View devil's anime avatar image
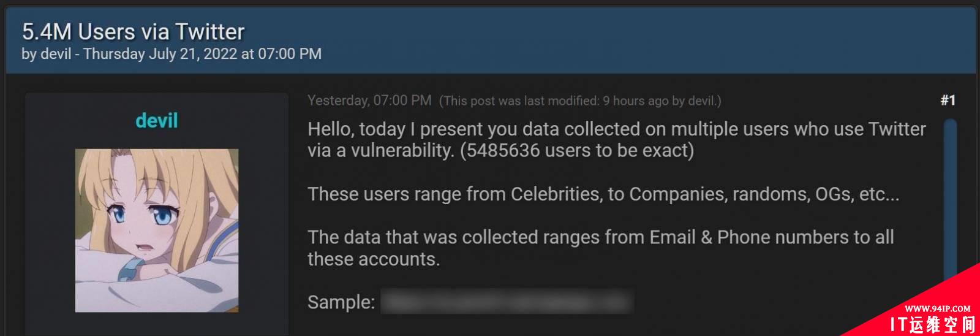This screenshot has width=980, height=336. tap(157, 231)
